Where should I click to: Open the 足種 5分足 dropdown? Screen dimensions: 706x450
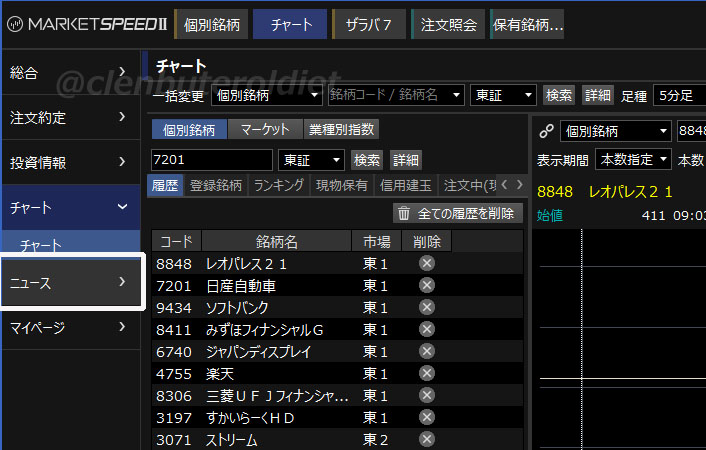click(679, 95)
